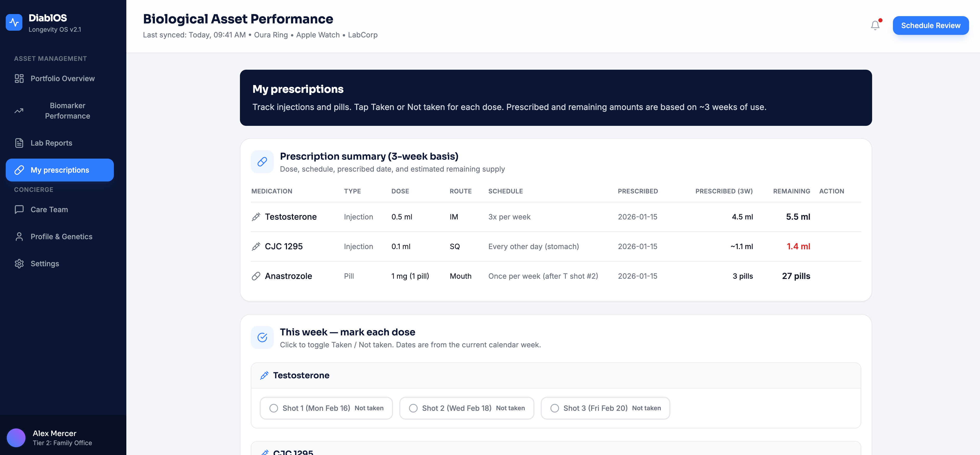Image resolution: width=980 pixels, height=455 pixels.
Task: Click the checkmark icon on This week card
Action: 262,337
